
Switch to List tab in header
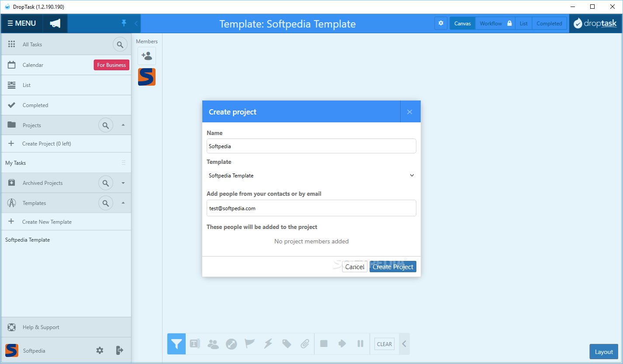[x=524, y=24]
